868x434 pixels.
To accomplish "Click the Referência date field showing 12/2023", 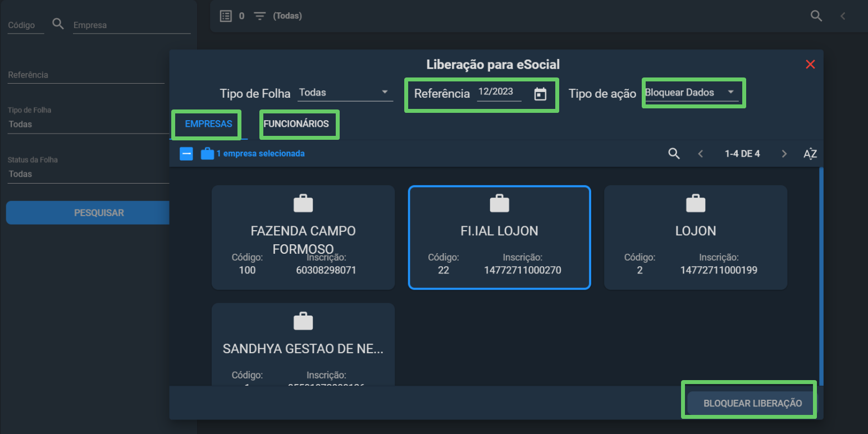I will (x=499, y=92).
